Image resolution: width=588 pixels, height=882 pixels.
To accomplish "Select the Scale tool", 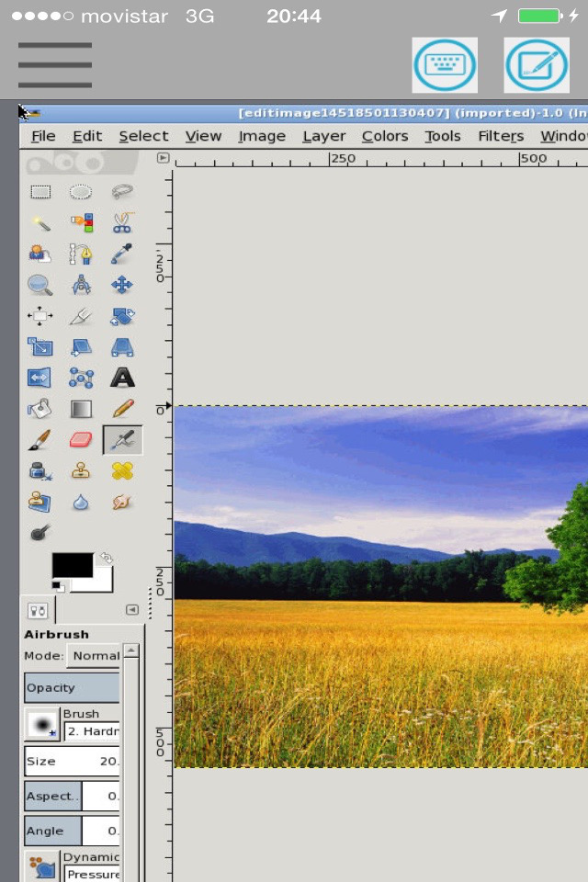I will (x=40, y=347).
